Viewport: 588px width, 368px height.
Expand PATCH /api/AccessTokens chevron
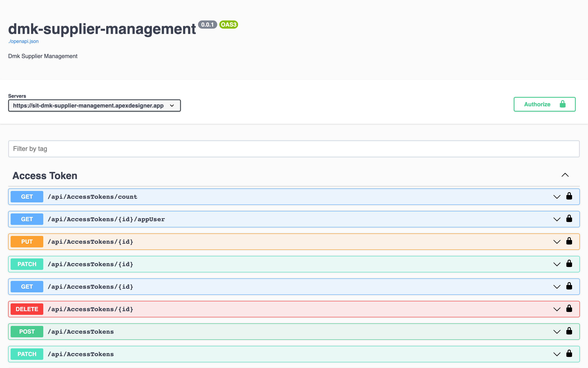click(557, 354)
